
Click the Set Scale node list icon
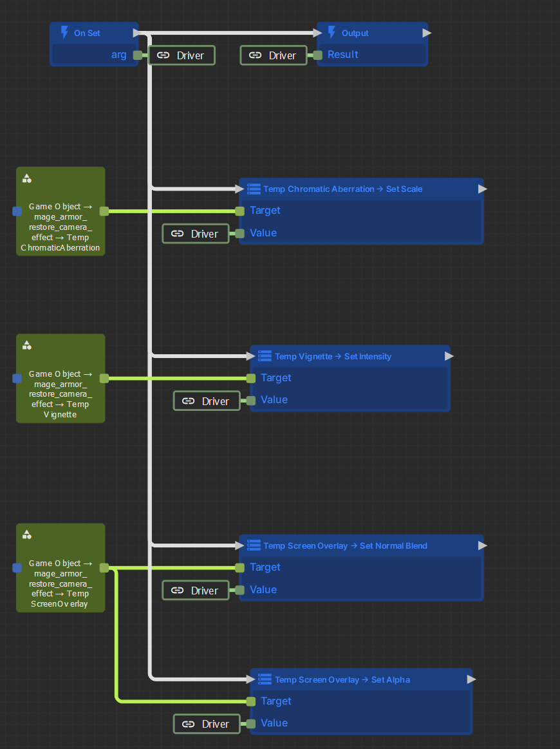coord(254,189)
